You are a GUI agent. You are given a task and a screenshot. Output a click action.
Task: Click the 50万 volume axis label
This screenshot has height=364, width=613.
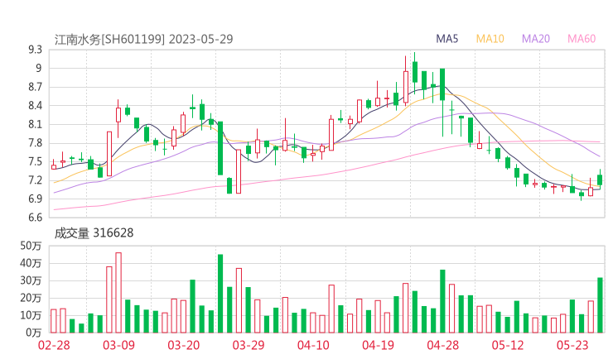tap(31, 246)
